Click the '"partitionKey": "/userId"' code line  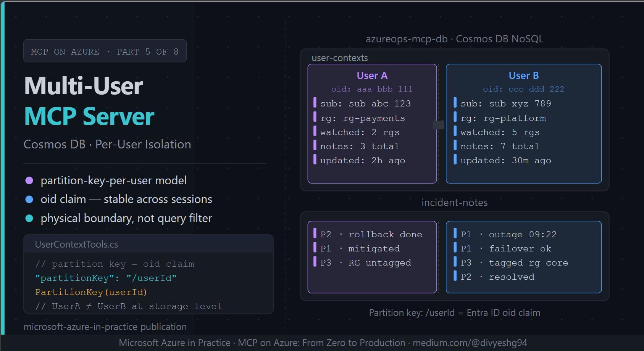[106, 278]
